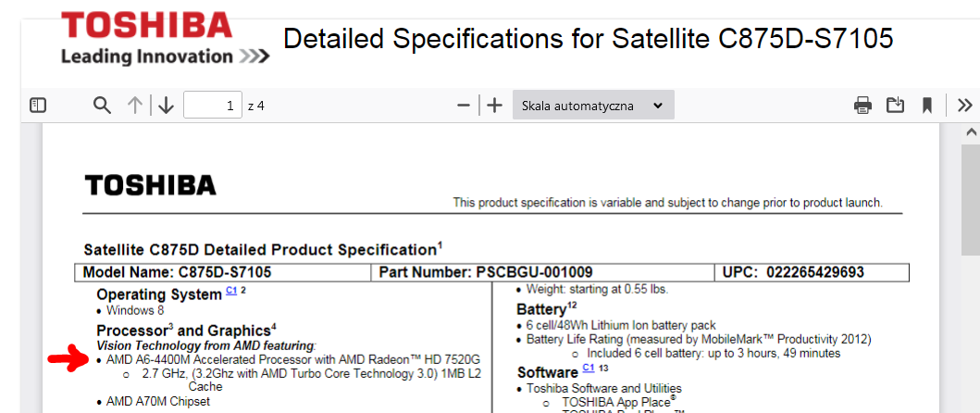Print the PDF document
The height and width of the screenshot is (413, 980).
click(x=863, y=106)
